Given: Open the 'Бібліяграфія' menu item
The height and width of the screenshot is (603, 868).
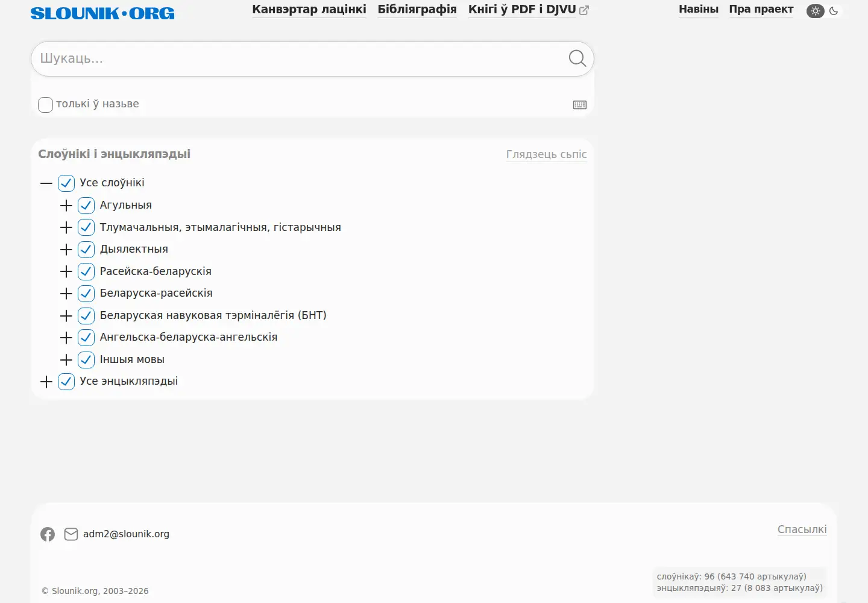Looking at the screenshot, I should [x=417, y=10].
